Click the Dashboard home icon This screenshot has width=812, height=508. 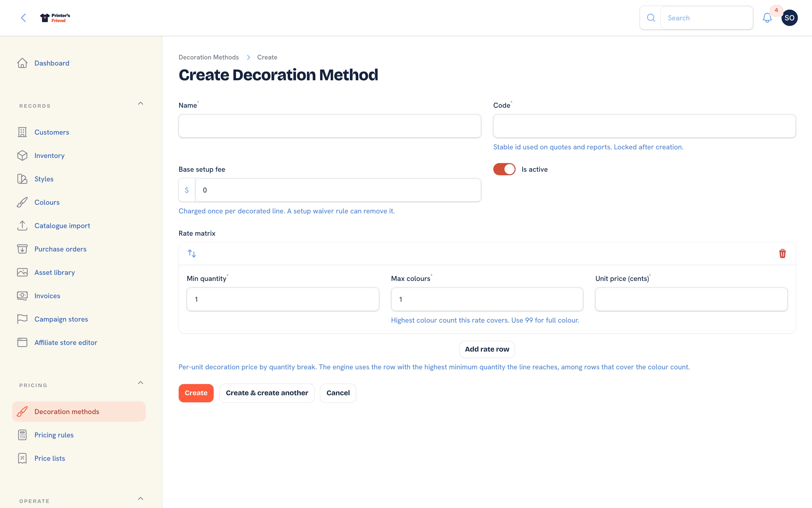tap(22, 63)
